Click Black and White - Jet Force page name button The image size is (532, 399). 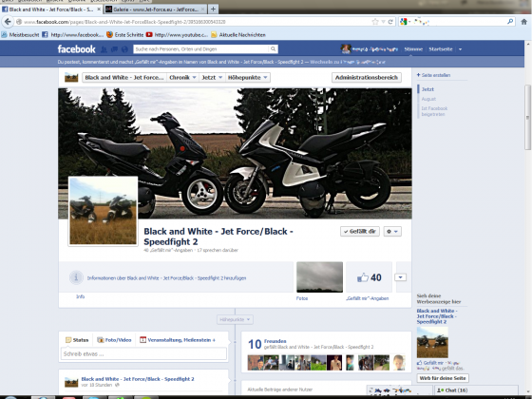tap(124, 77)
